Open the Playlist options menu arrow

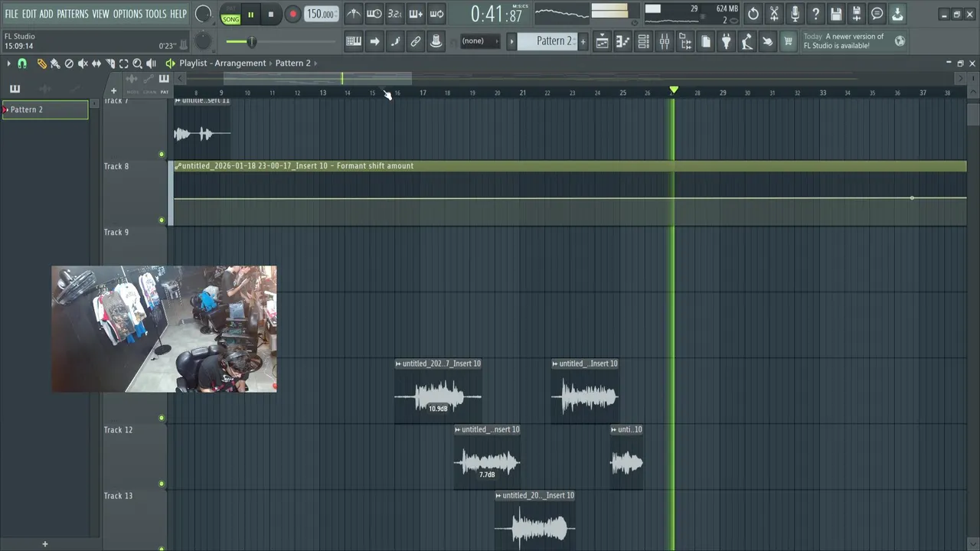(x=8, y=64)
